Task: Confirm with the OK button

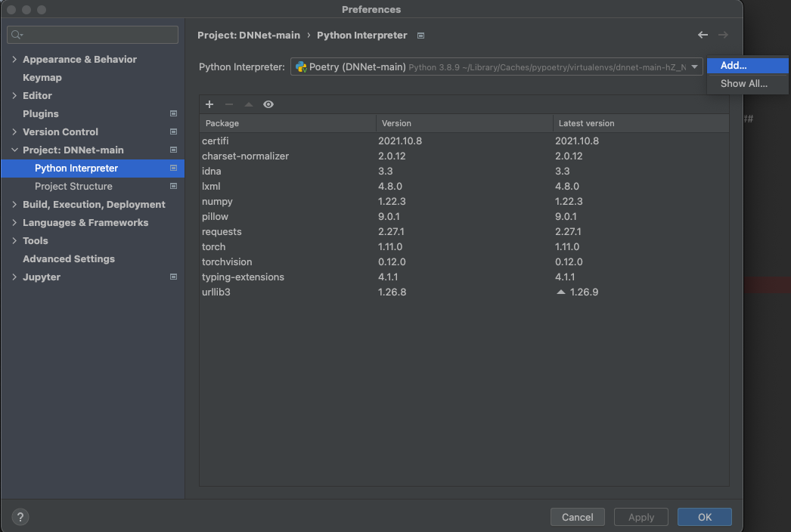Action: click(x=705, y=517)
